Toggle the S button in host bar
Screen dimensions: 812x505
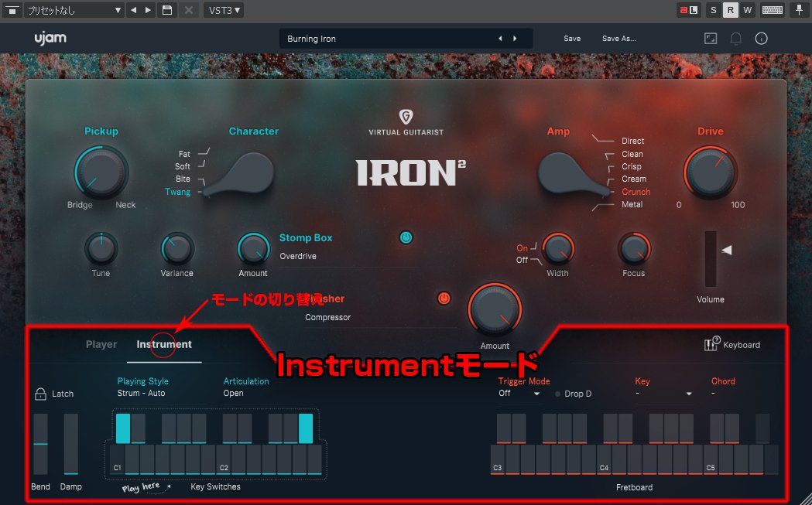tap(713, 10)
